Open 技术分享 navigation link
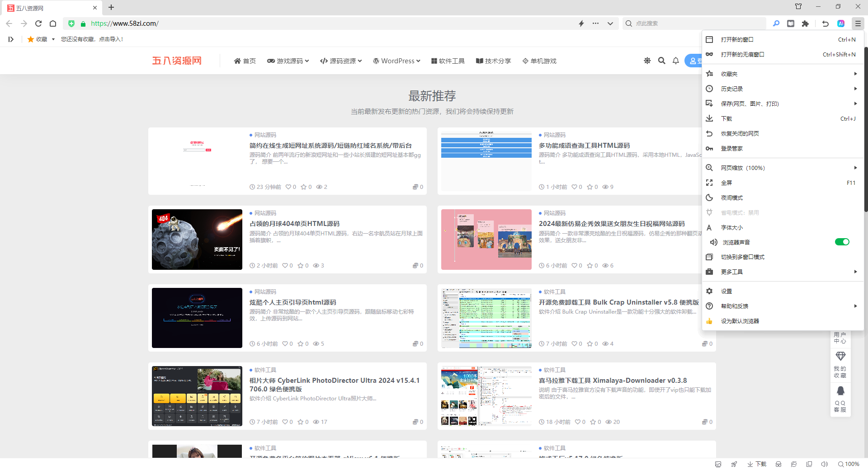Image resolution: width=868 pixels, height=470 pixels. 493,61
